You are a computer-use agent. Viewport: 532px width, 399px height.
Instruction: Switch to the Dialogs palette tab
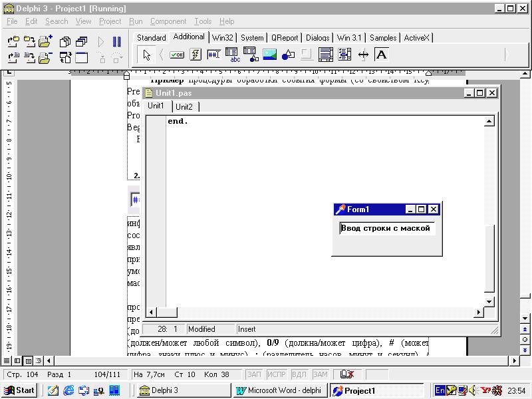coord(318,38)
